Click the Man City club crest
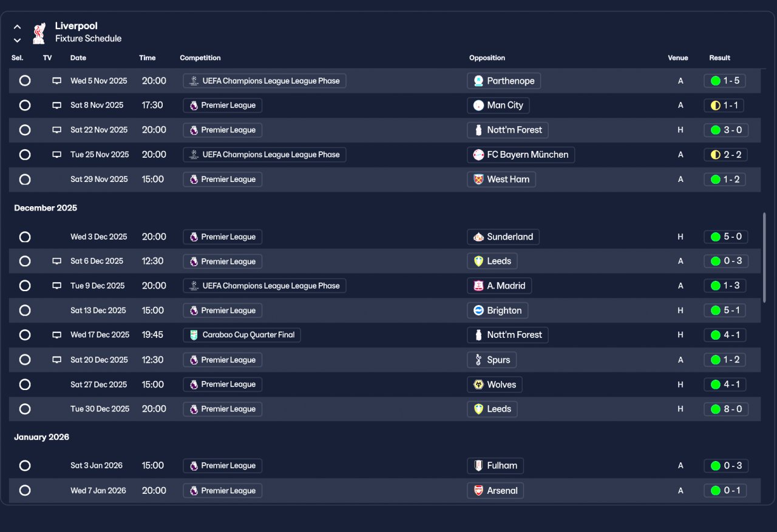Screen dimensions: 777x532 (478, 106)
